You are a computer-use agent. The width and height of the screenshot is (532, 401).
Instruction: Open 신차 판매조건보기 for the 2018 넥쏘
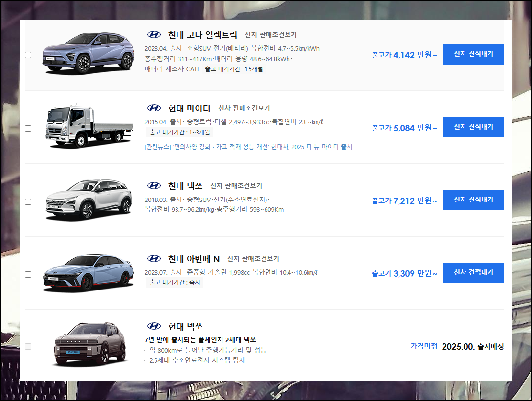coord(236,185)
